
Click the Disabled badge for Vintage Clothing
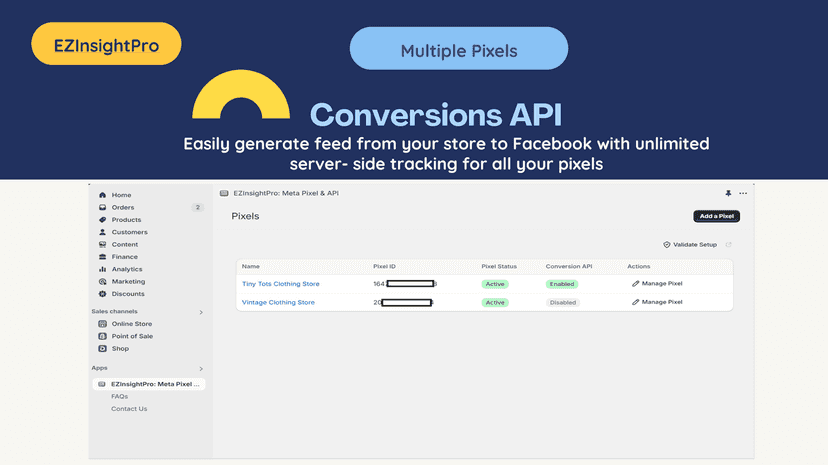pyautogui.click(x=563, y=303)
